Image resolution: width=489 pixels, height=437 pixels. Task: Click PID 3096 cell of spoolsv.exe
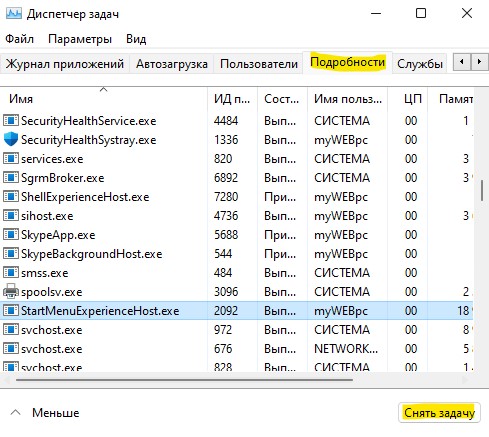click(x=226, y=291)
